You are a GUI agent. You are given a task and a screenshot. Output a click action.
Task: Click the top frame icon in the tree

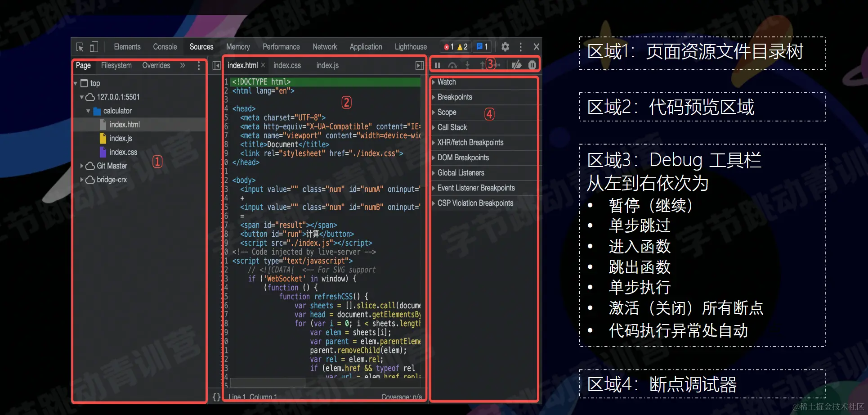84,83
